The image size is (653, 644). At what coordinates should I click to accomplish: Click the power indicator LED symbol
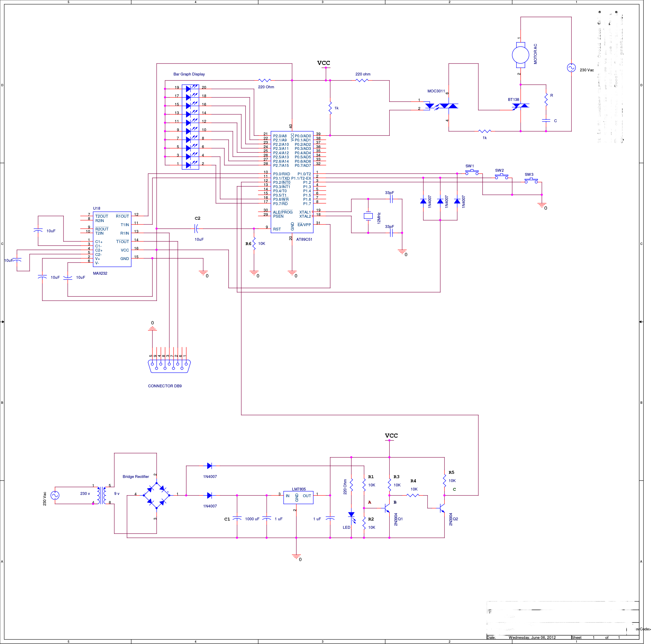click(351, 516)
